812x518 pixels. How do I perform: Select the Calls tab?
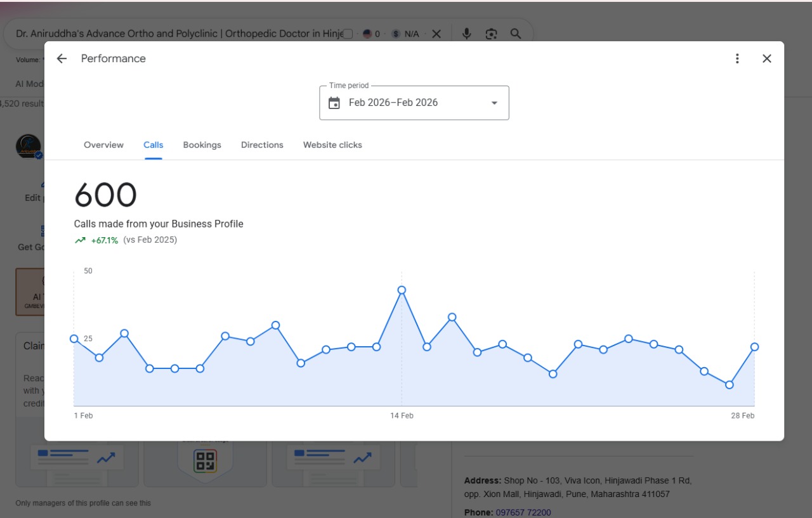pyautogui.click(x=154, y=145)
